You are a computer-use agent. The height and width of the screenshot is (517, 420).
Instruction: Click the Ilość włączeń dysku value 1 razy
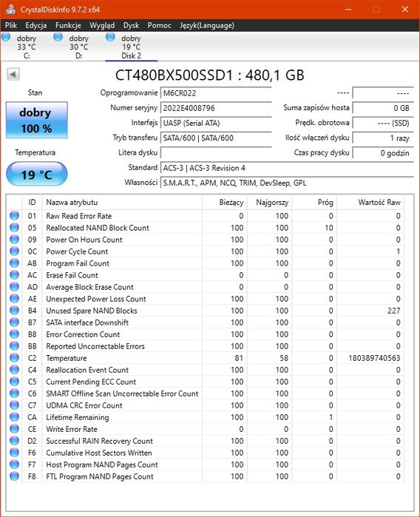[383, 138]
